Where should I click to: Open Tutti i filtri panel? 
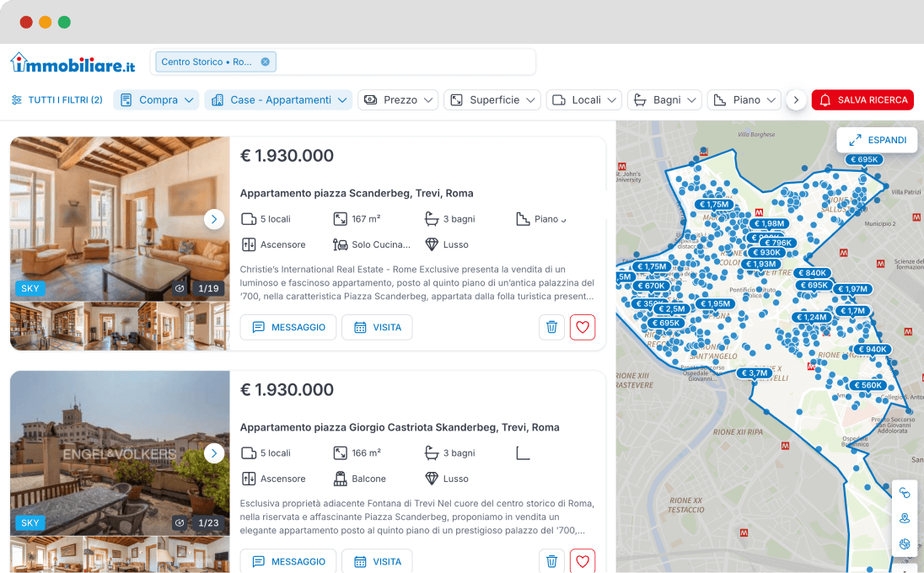56,99
